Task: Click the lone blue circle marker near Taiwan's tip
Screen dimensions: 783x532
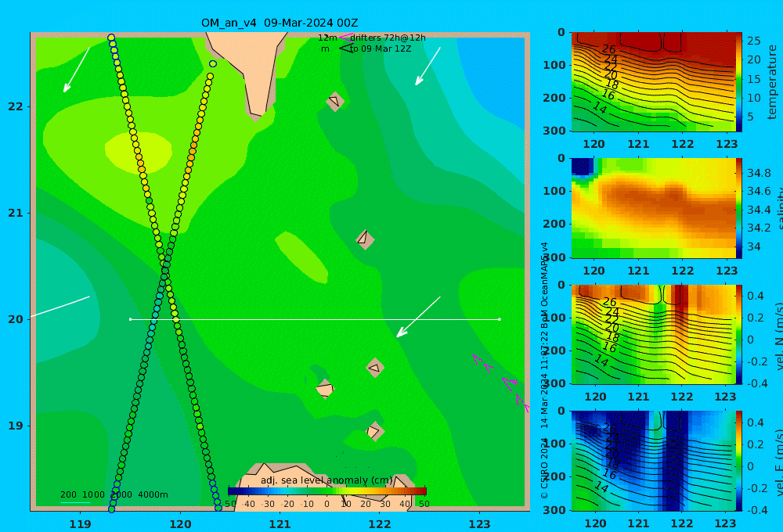Action: coord(213,64)
